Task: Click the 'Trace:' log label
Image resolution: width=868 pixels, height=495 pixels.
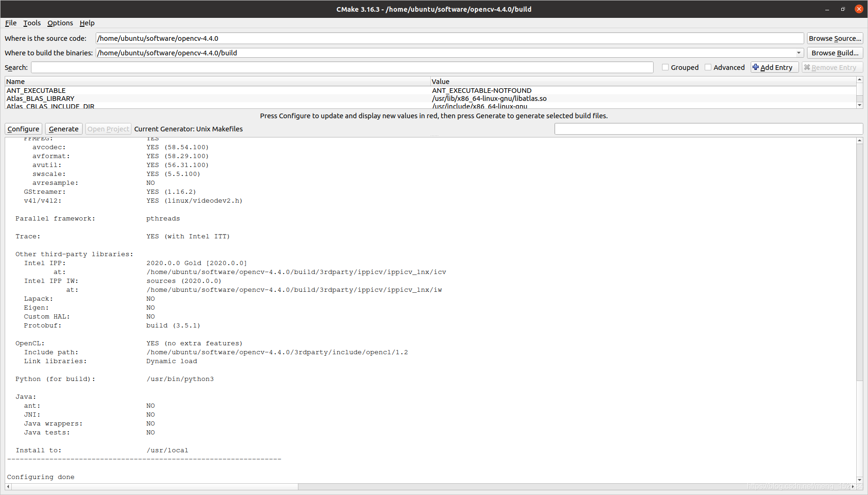Action: click(28, 236)
